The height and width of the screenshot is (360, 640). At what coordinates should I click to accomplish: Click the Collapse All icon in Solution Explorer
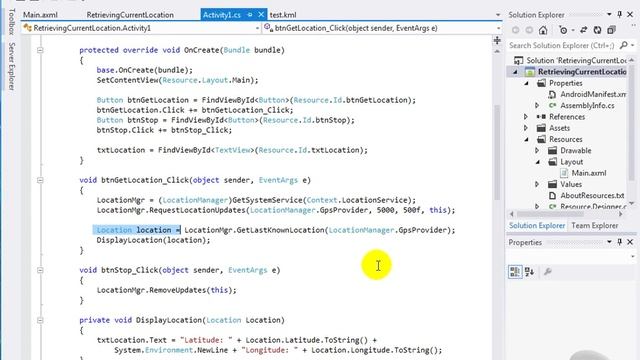611,30
